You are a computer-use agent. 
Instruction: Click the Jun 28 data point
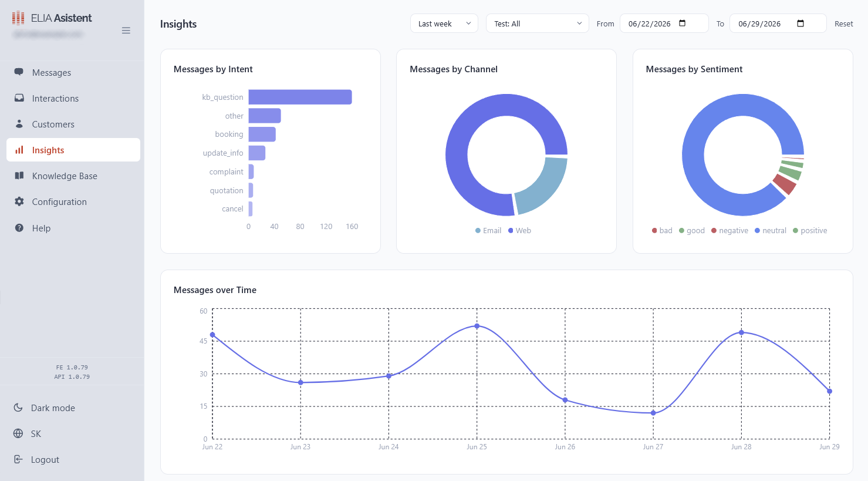tap(741, 332)
